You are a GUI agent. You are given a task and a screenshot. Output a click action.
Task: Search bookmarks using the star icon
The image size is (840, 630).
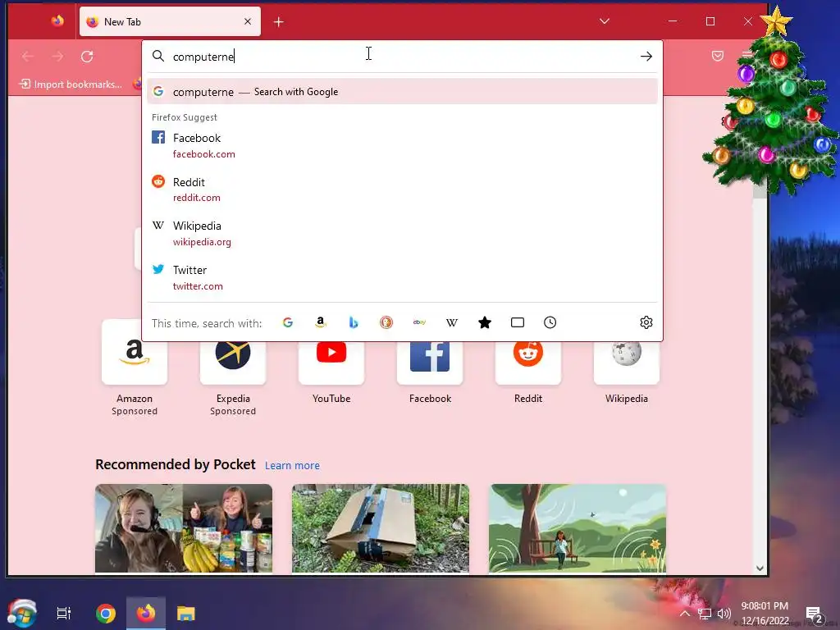[484, 322]
